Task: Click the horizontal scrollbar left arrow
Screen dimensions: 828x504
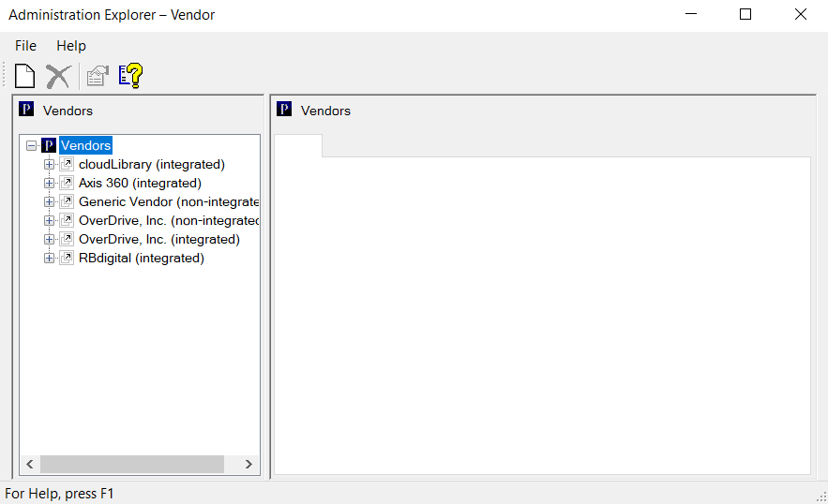Action: [29, 465]
